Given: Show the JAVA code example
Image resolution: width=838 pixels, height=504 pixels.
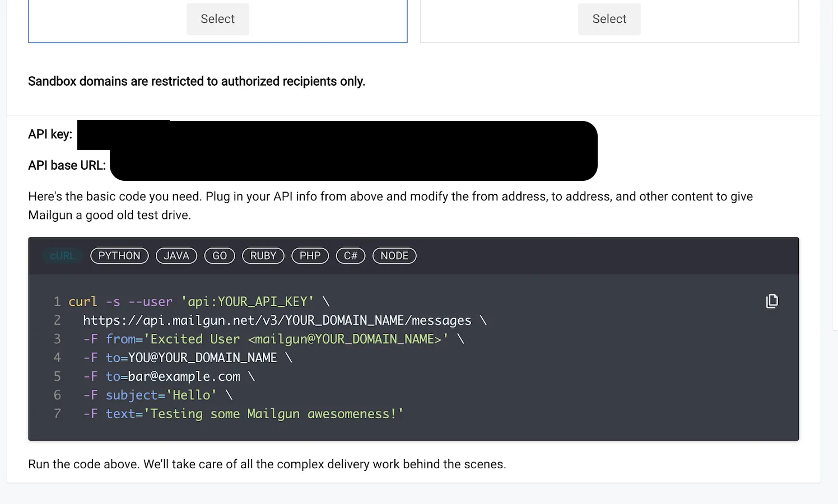Looking at the screenshot, I should coord(176,256).
